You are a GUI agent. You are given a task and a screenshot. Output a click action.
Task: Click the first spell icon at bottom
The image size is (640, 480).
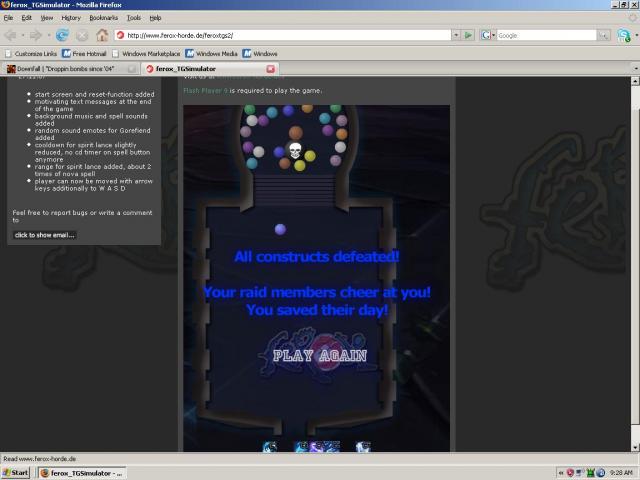coord(270,447)
